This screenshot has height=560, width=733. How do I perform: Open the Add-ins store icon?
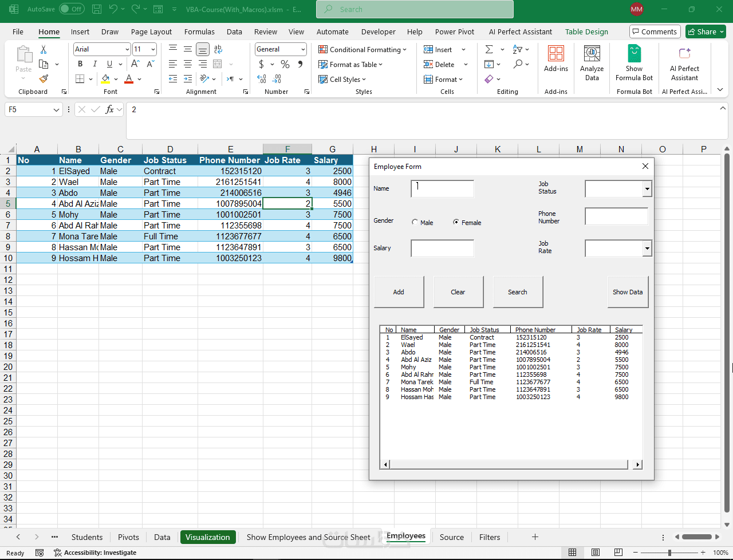coord(556,59)
